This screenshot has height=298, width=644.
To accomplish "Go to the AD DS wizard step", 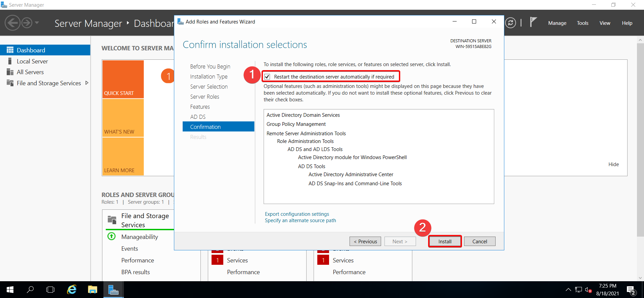I will click(x=198, y=117).
